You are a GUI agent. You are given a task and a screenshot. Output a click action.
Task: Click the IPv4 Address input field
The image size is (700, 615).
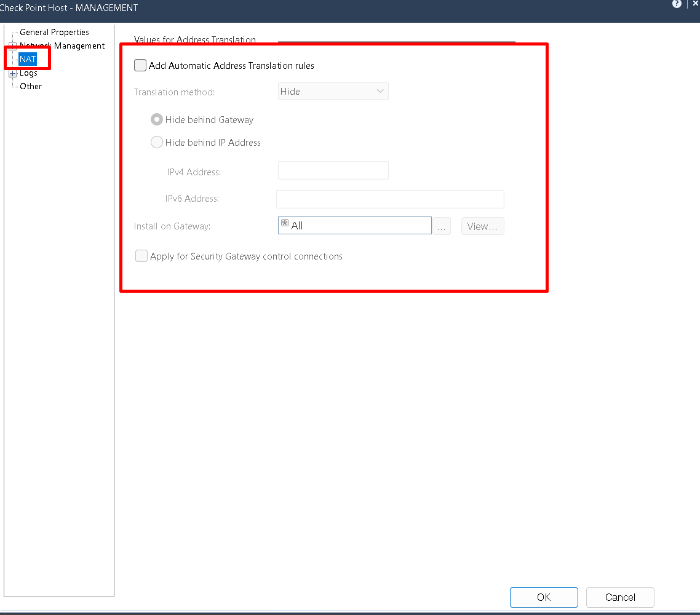333,170
